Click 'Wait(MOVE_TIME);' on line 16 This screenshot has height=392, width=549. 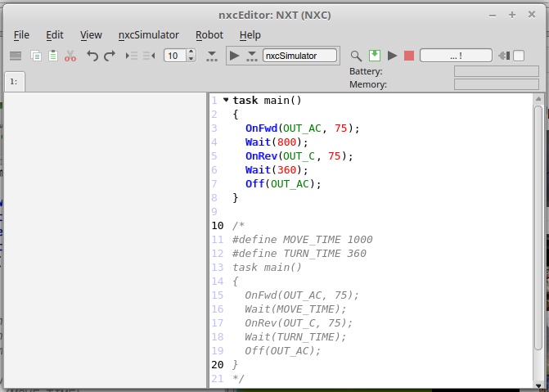point(295,309)
